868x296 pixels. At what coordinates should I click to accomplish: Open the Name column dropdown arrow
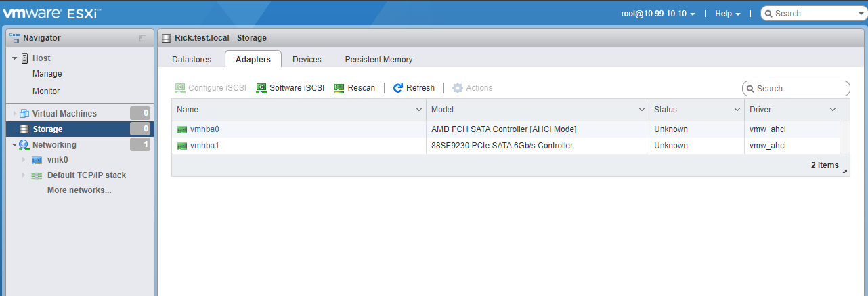pyautogui.click(x=418, y=110)
